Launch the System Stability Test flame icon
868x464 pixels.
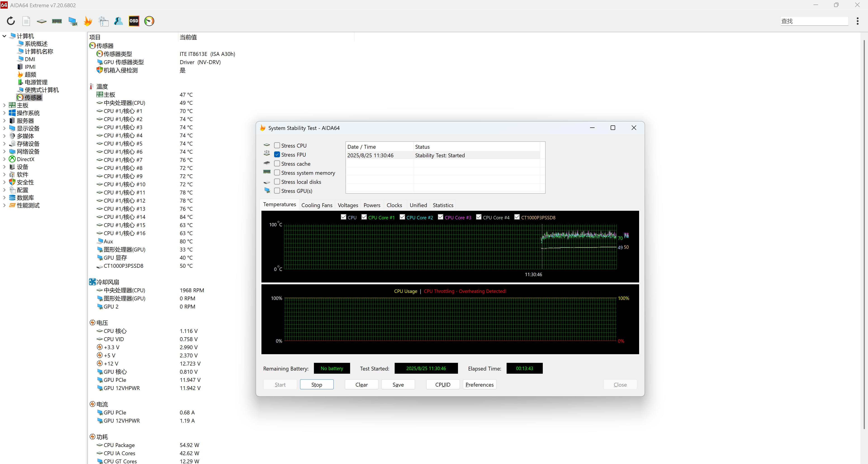pyautogui.click(x=88, y=21)
